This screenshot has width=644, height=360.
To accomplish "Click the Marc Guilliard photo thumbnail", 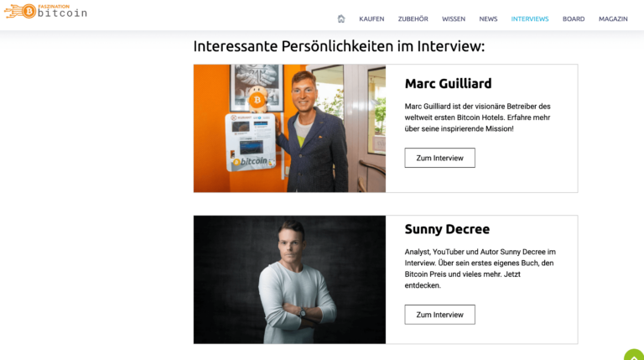I will pyautogui.click(x=289, y=128).
